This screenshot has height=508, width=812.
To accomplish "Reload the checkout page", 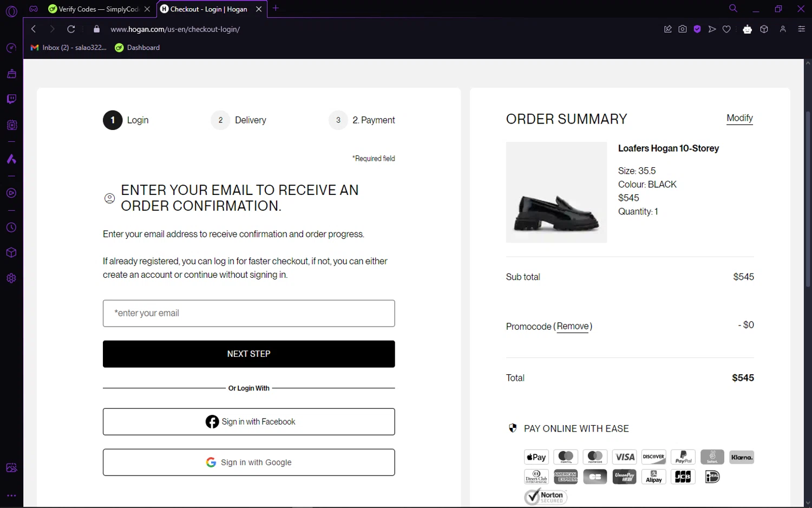I will point(71,29).
